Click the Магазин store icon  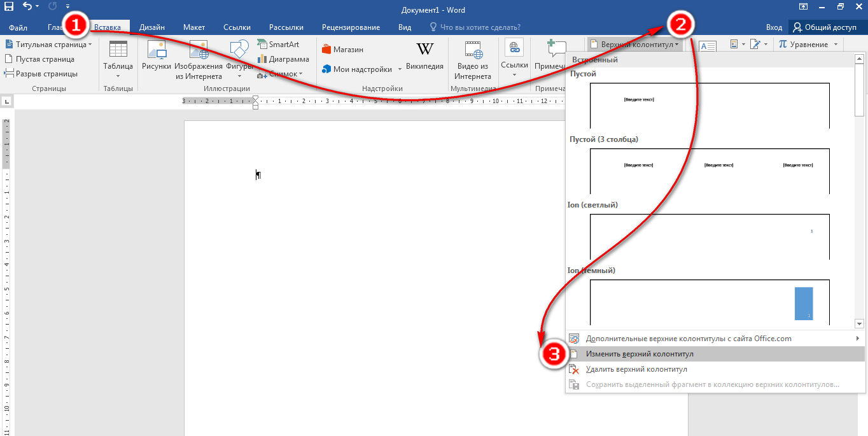click(343, 50)
